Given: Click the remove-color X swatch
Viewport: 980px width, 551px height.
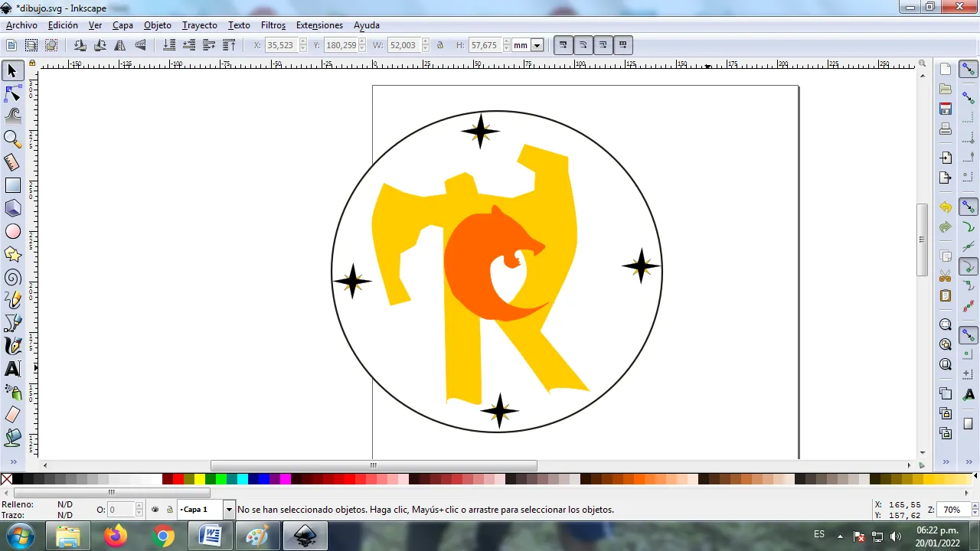Looking at the screenshot, I should click(7, 479).
